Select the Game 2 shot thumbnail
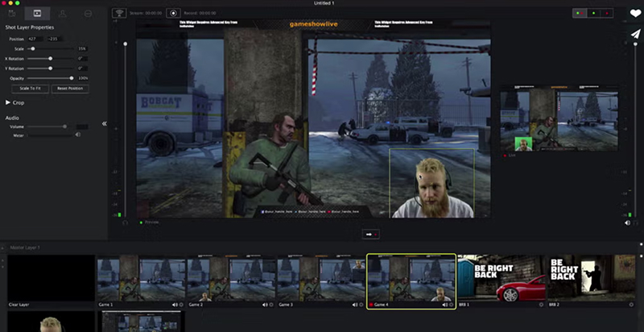 pos(231,278)
